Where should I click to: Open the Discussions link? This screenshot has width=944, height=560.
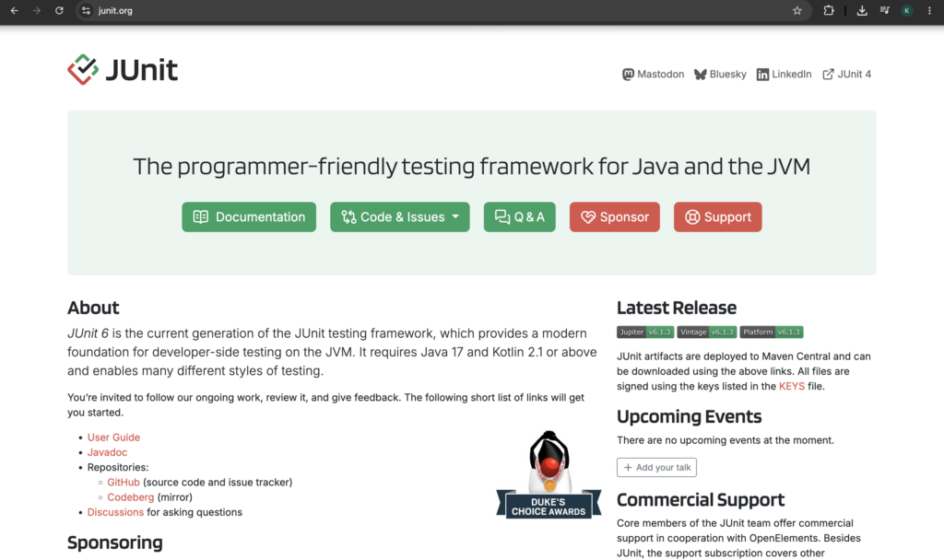115,512
